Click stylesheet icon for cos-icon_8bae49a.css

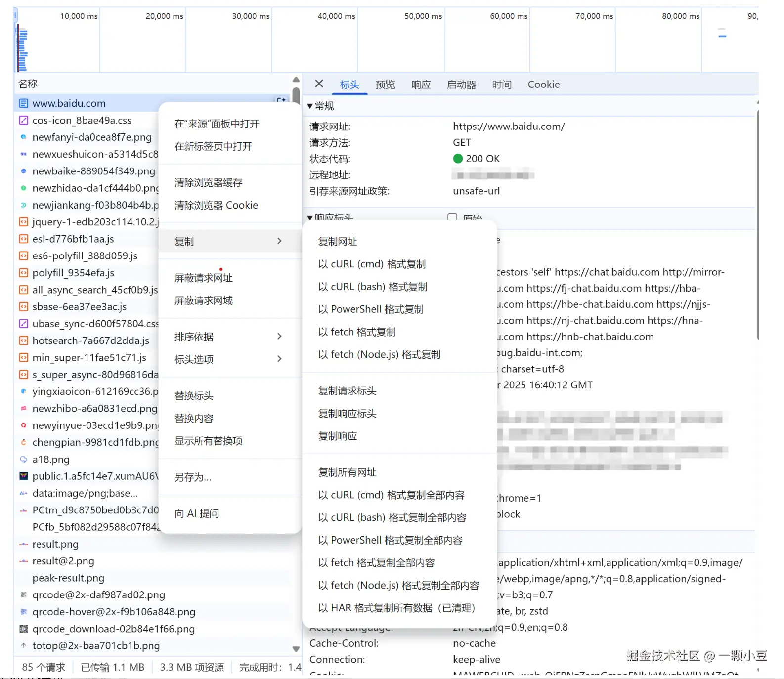23,120
